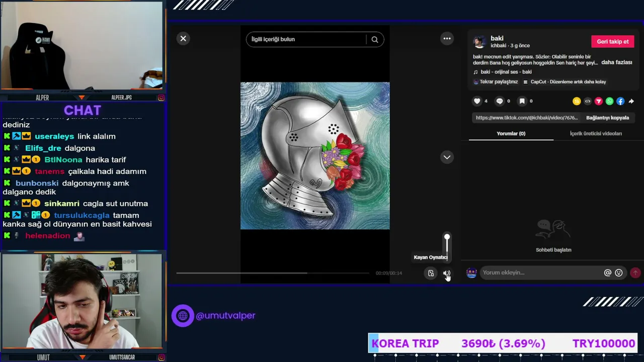
Task: Open baki - orijinal ses sound link
Action: (x=506, y=72)
